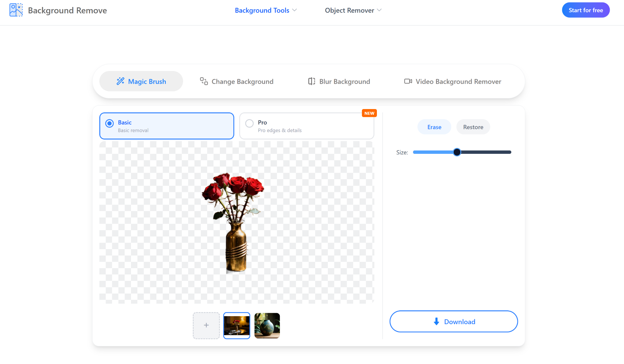Viewport: 624px width, 364px height.
Task: Switch the brush to Erase mode
Action: coord(434,127)
